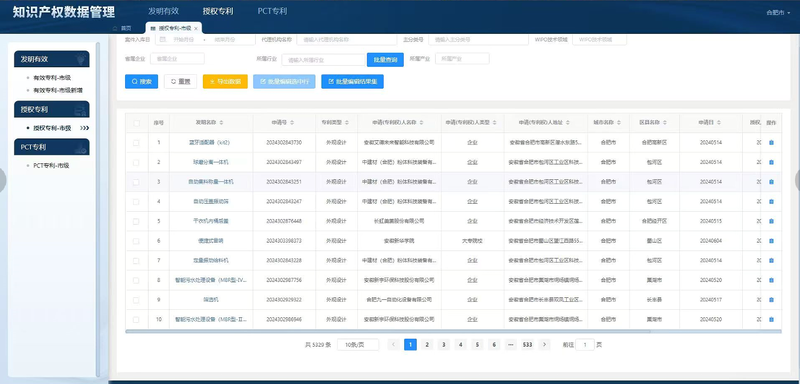Click the previous page arrow
This screenshot has height=384, width=800.
click(393, 345)
